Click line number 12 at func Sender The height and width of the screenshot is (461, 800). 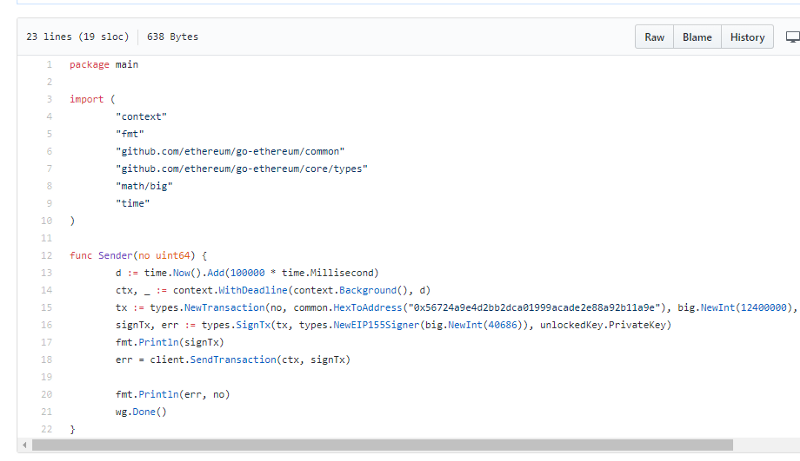tap(46, 256)
